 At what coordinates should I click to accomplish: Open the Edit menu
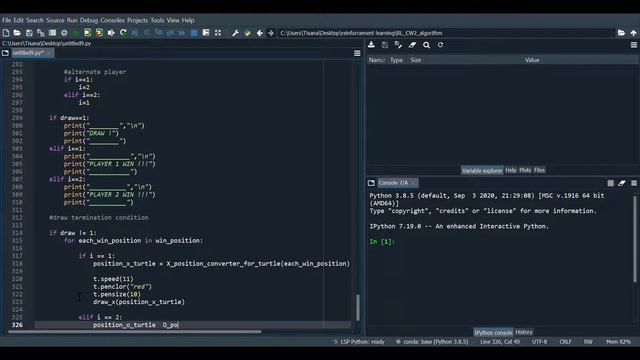[x=18, y=20]
